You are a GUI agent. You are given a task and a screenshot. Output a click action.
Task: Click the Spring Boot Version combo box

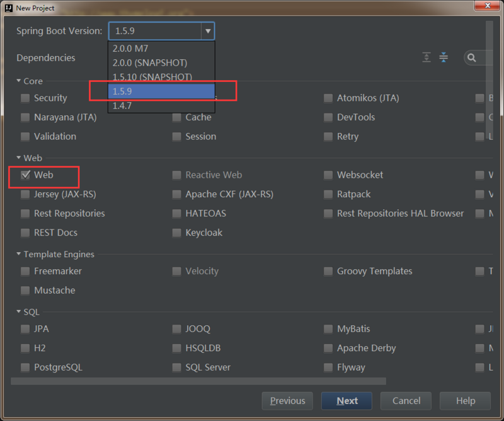pyautogui.click(x=162, y=32)
